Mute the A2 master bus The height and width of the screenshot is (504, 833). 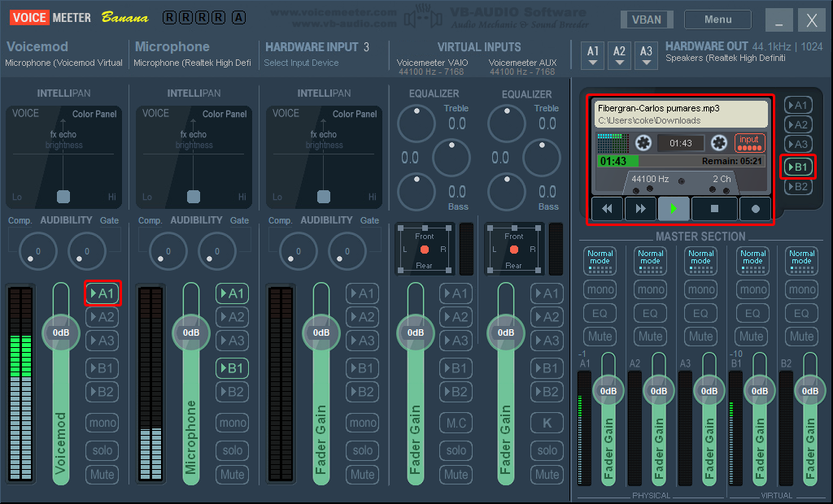pyautogui.click(x=650, y=337)
